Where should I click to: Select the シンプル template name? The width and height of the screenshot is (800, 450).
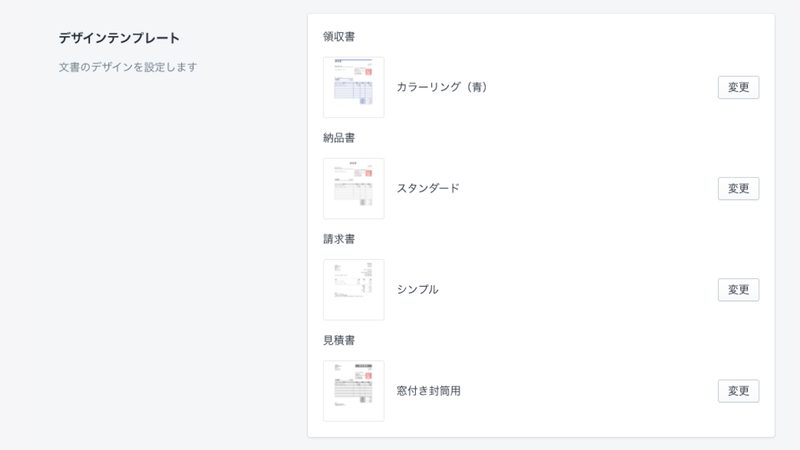417,289
